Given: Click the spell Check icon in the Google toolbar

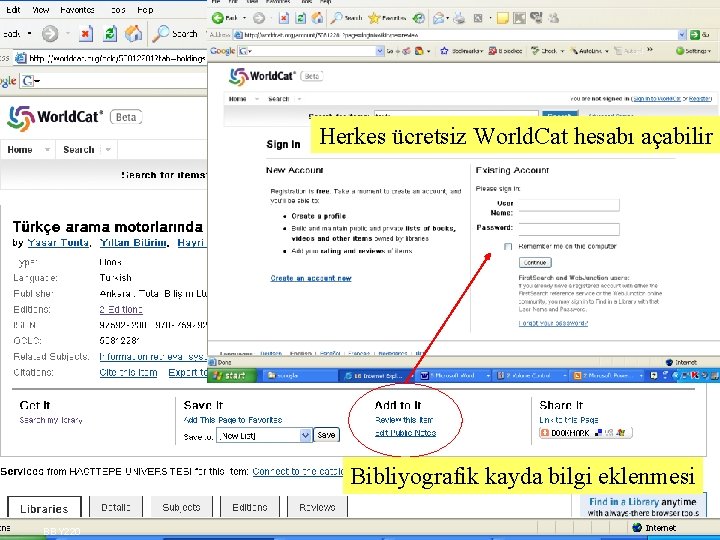Looking at the screenshot, I should [x=534, y=51].
